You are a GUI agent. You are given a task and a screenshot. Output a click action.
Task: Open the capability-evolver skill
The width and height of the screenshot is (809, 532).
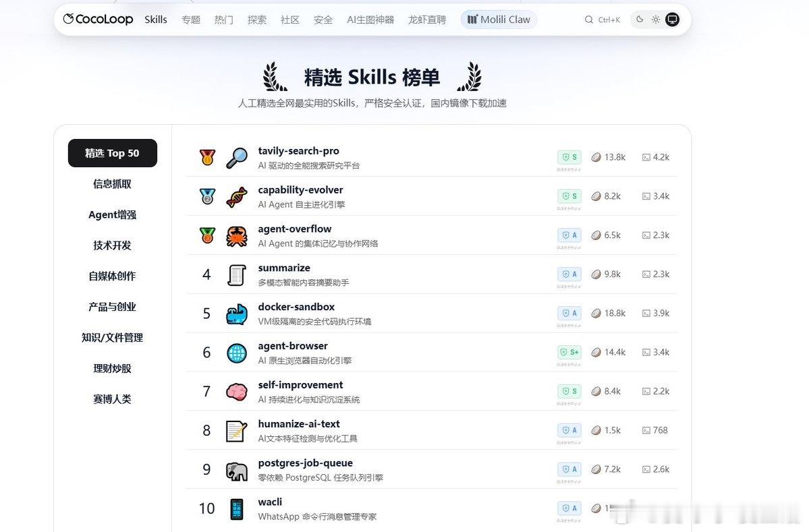pos(300,190)
